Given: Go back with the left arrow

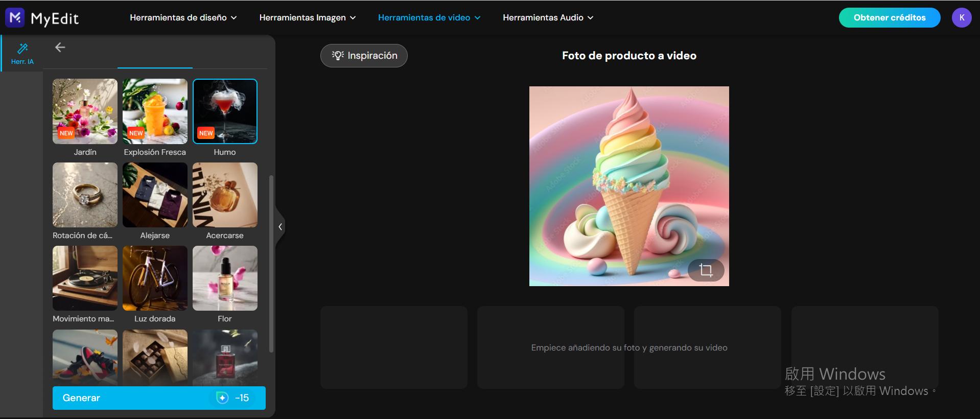Looking at the screenshot, I should pyautogui.click(x=60, y=48).
